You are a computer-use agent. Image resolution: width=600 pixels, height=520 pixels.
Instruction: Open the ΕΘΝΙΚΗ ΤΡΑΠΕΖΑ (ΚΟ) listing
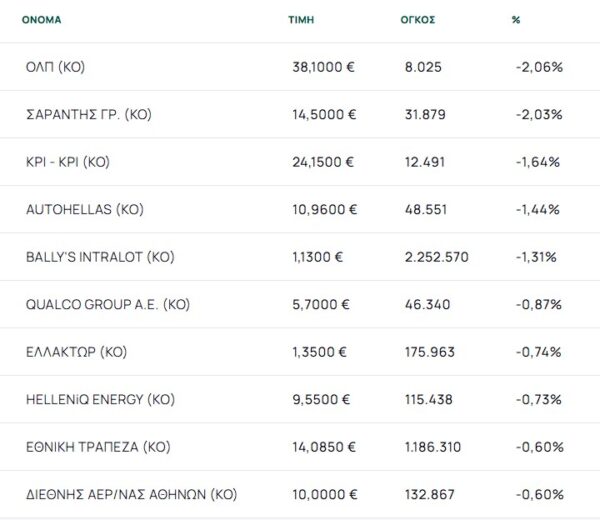click(x=96, y=447)
